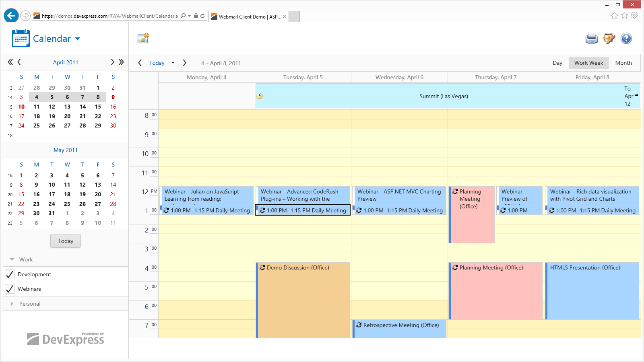Open HTML5 Presentation (Office) appointment
Image resolution: width=644 pixels, height=362 pixels.
click(592, 291)
